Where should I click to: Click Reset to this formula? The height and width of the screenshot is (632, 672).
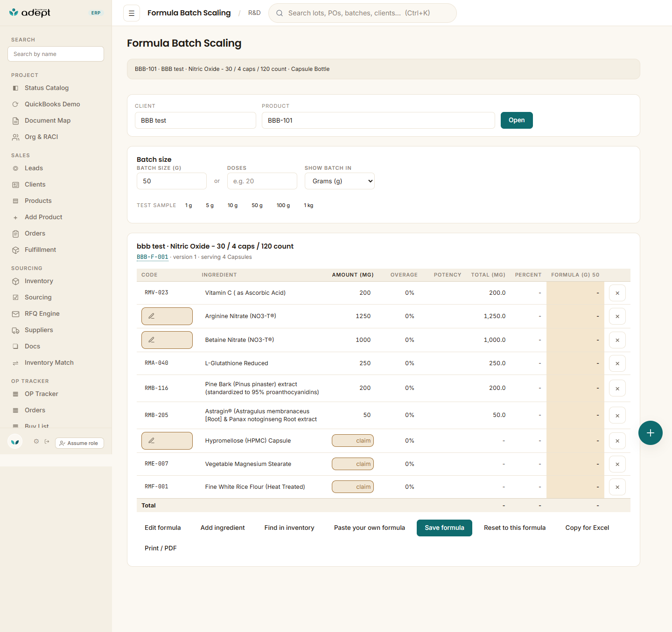515,528
